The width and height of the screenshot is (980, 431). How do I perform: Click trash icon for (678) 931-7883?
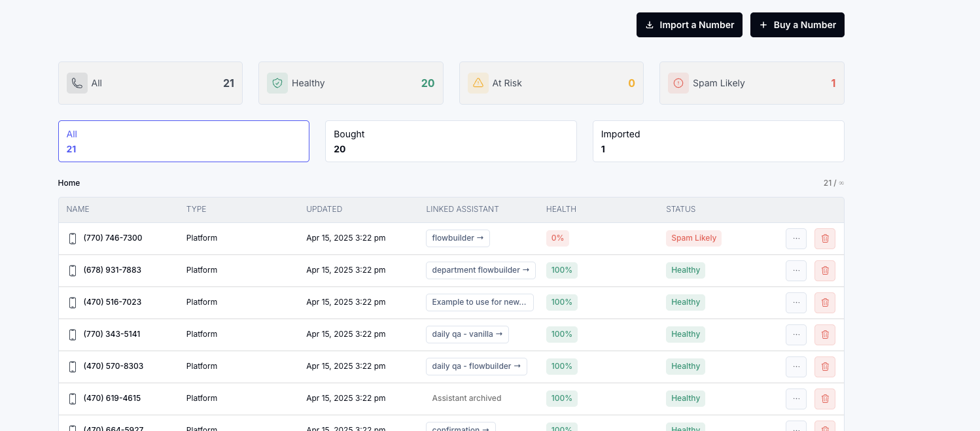coord(824,271)
